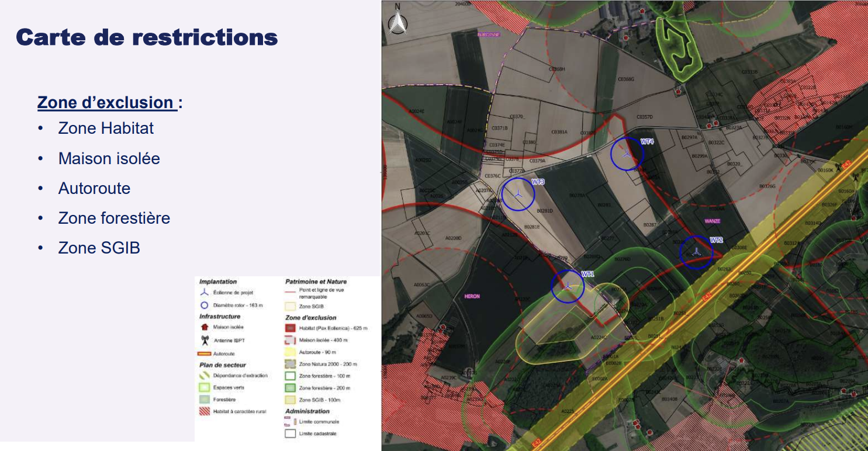Click the Zone SGIB color swatch in legend
The height and width of the screenshot is (451, 868).
(290, 305)
